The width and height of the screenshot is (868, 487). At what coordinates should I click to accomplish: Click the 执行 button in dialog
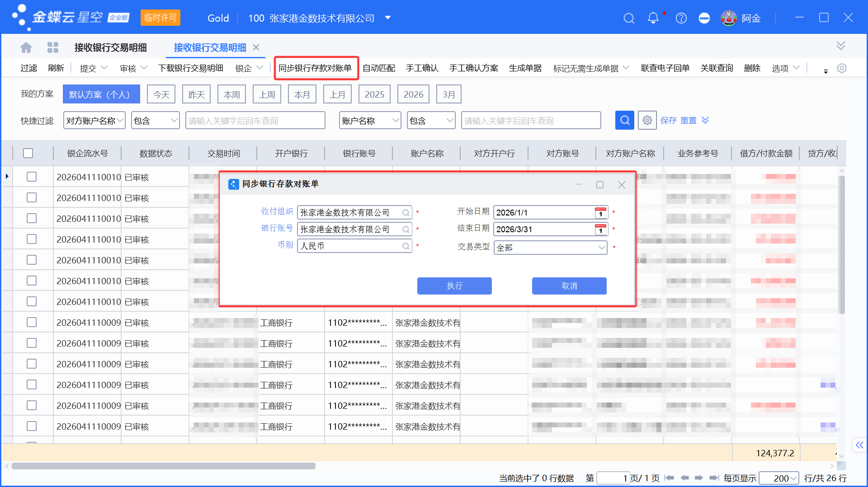coord(454,286)
